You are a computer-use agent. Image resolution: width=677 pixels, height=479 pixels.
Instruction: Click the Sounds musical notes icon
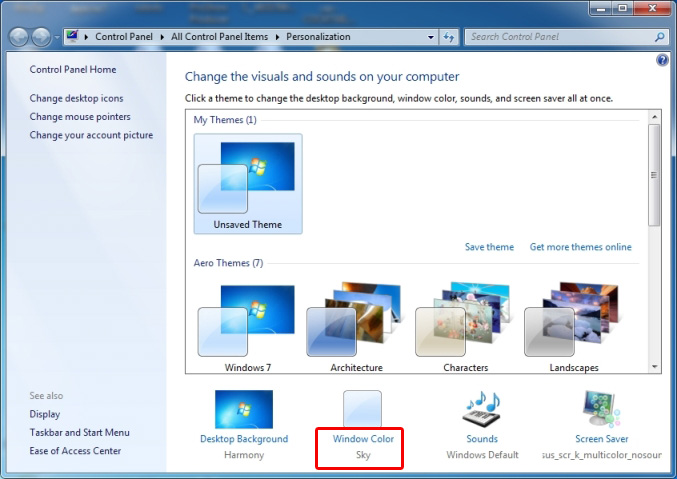click(482, 409)
